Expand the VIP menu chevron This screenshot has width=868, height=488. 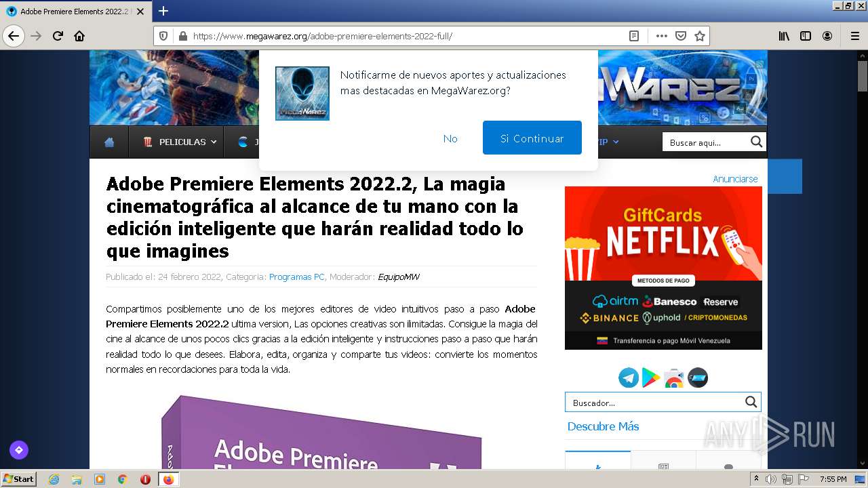coord(616,142)
